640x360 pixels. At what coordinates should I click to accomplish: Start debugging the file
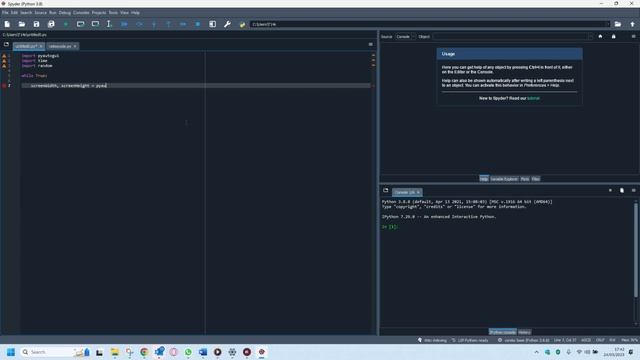[124, 24]
